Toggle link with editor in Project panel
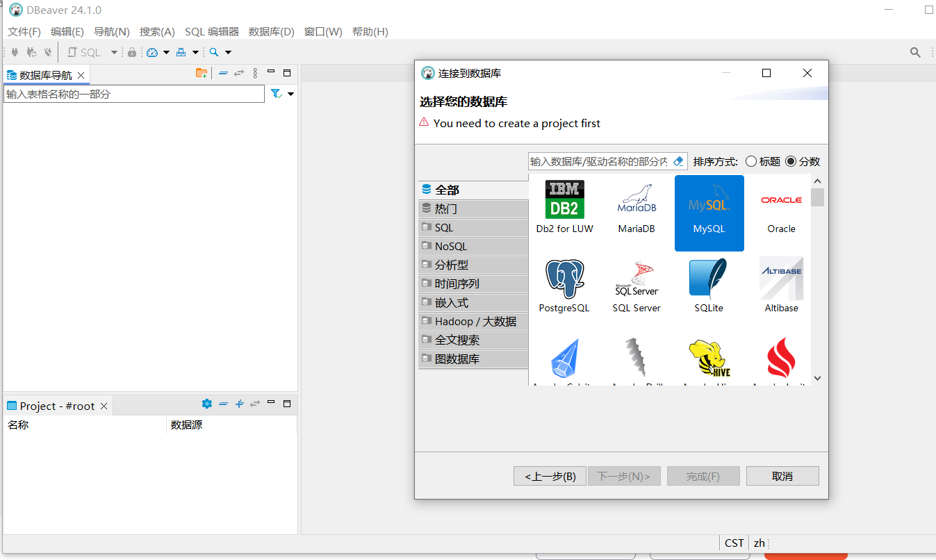The height and width of the screenshot is (560, 936). (x=255, y=404)
